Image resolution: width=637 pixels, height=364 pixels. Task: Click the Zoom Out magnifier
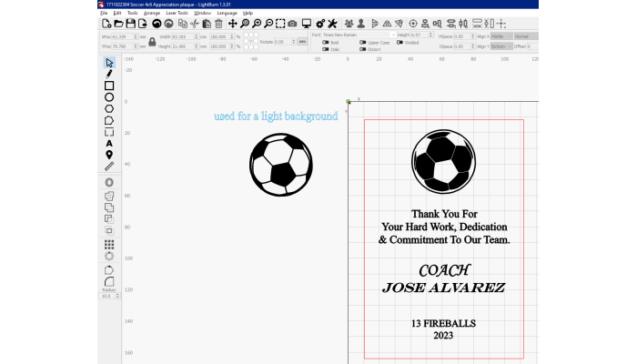(x=268, y=24)
